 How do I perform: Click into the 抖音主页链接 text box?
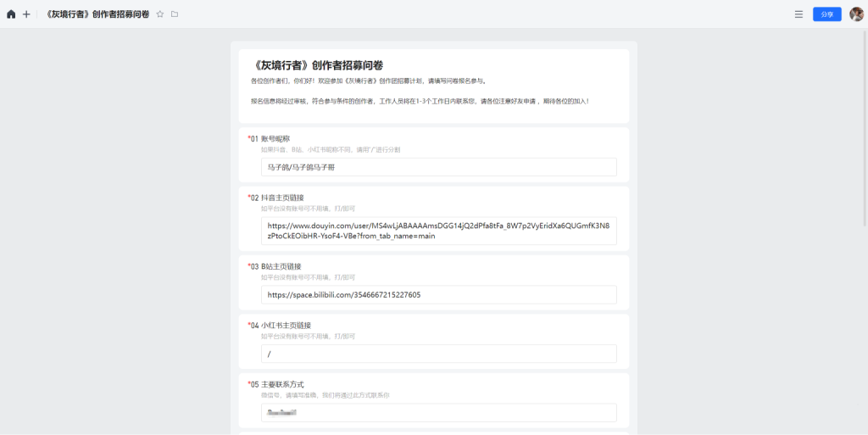[x=438, y=231]
